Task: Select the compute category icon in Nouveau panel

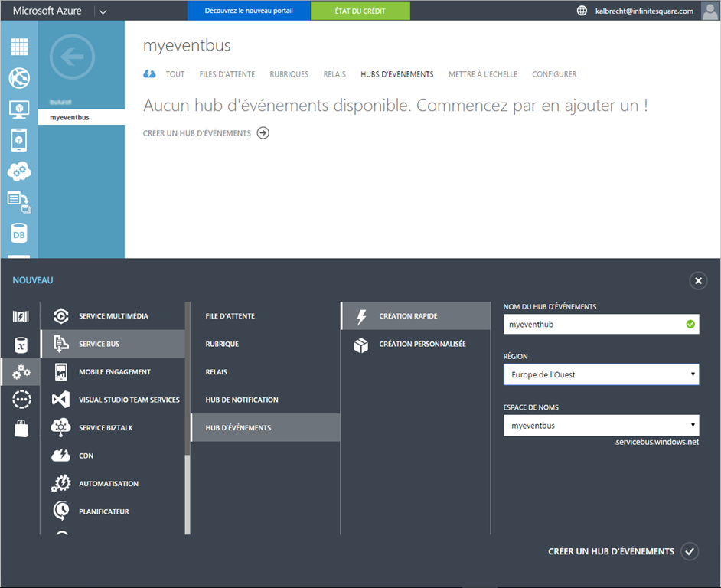Action: click(x=21, y=316)
